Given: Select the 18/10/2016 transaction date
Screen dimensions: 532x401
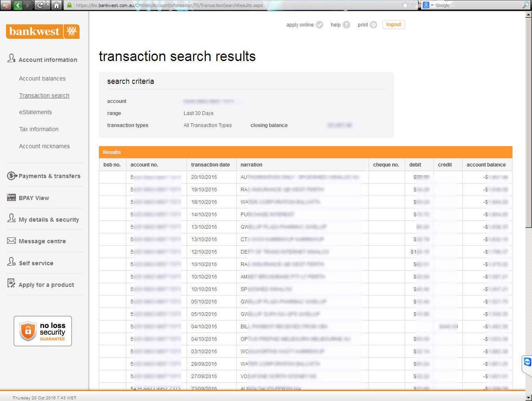Looking at the screenshot, I should (x=204, y=202).
